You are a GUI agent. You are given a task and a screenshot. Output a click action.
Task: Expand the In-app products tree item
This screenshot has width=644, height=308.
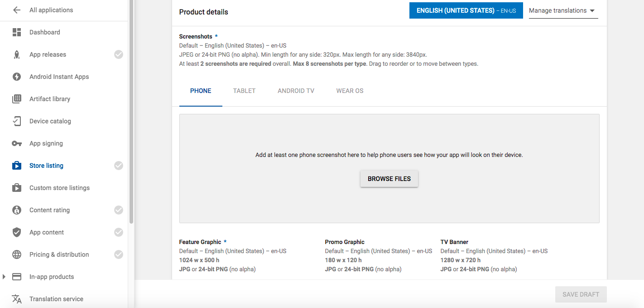4,277
